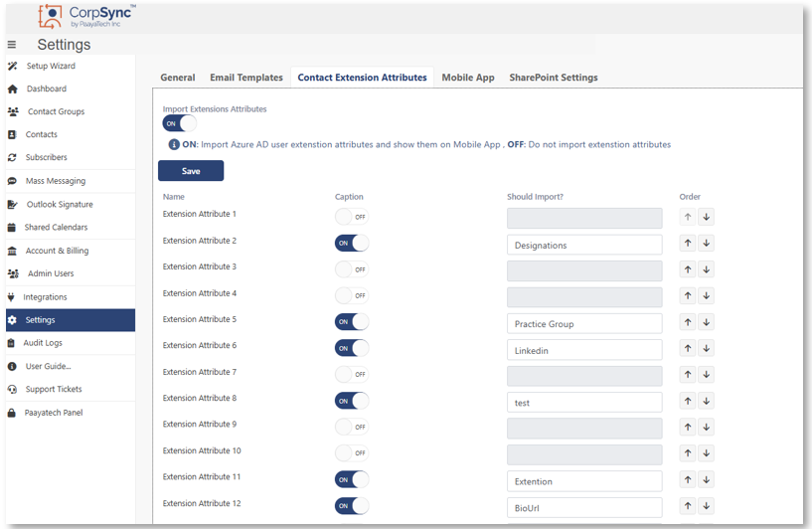Enable Extension Attribute 4 toggle
This screenshot has width=812, height=529.
352,295
